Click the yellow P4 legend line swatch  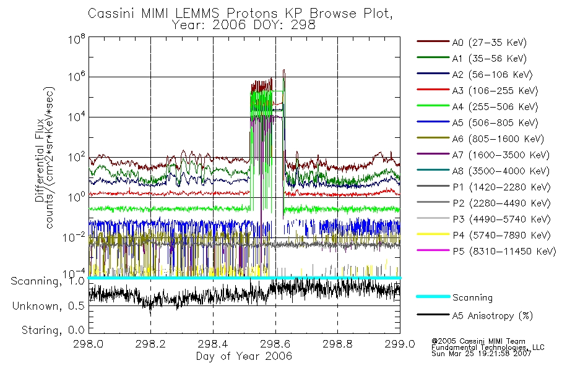coord(433,234)
